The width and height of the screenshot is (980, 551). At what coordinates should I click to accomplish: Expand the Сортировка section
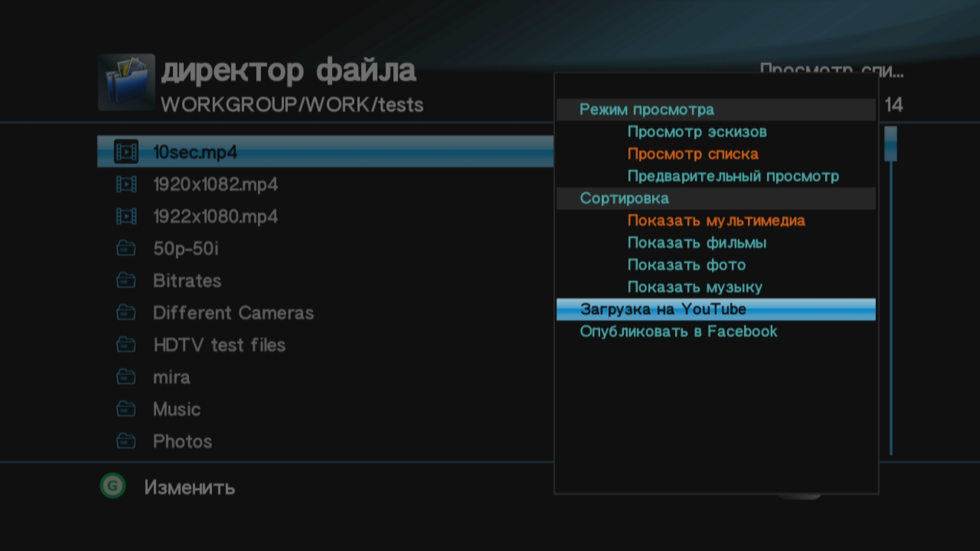pyautogui.click(x=625, y=198)
